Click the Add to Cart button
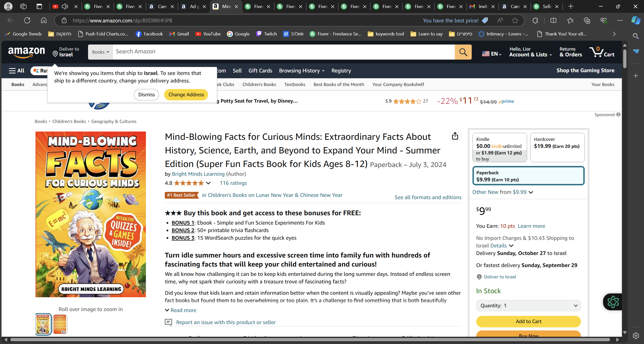This screenshot has width=644, height=344. click(x=528, y=321)
